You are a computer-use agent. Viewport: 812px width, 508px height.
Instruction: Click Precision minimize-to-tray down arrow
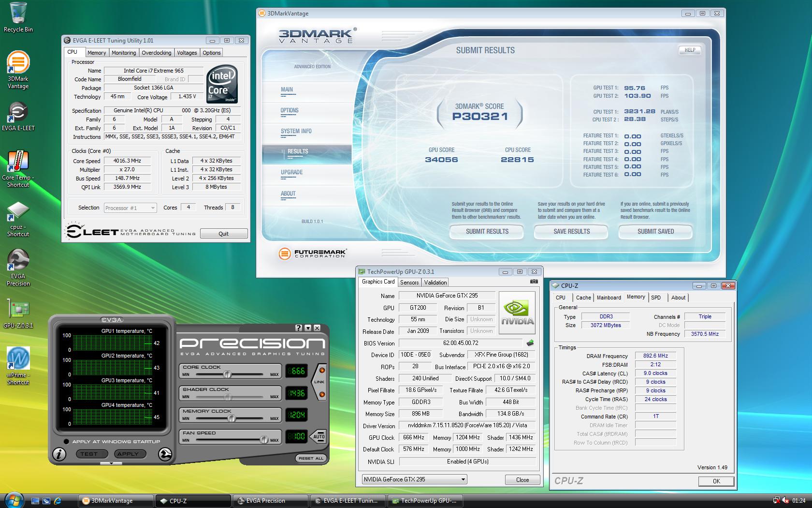308,328
